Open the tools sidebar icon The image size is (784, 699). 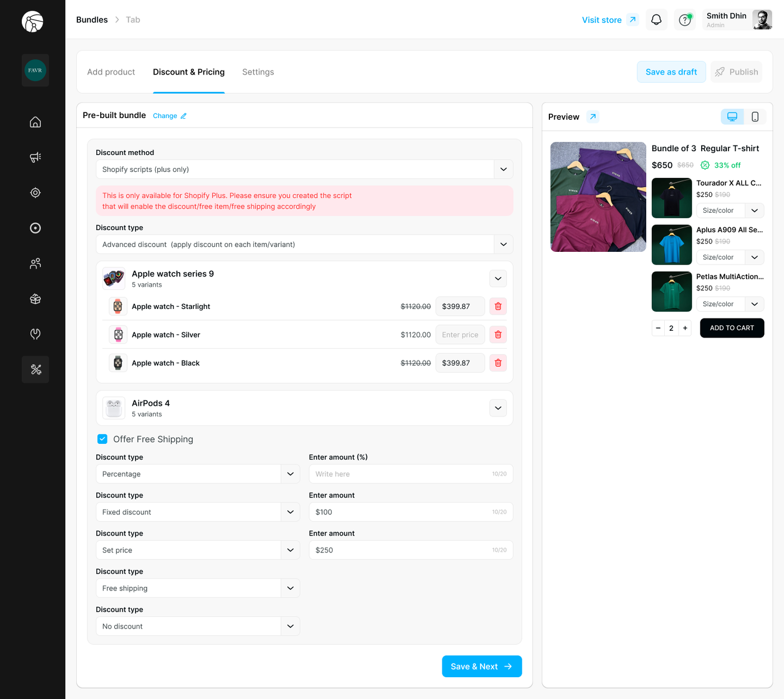(35, 369)
